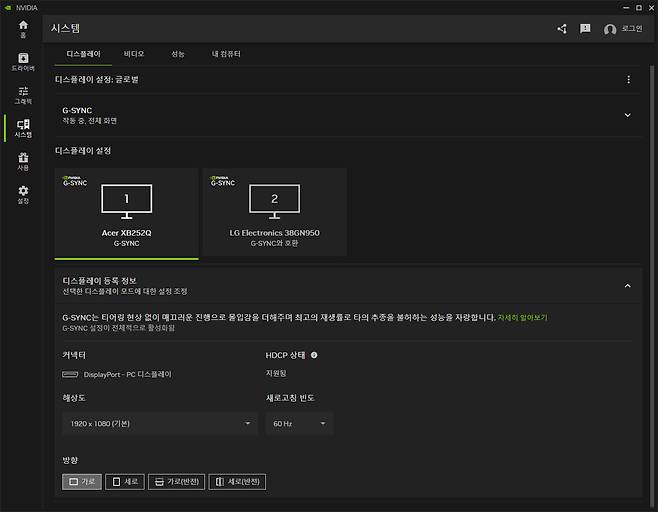
Task: Click the 시스템 page title
Action: [x=65, y=28]
